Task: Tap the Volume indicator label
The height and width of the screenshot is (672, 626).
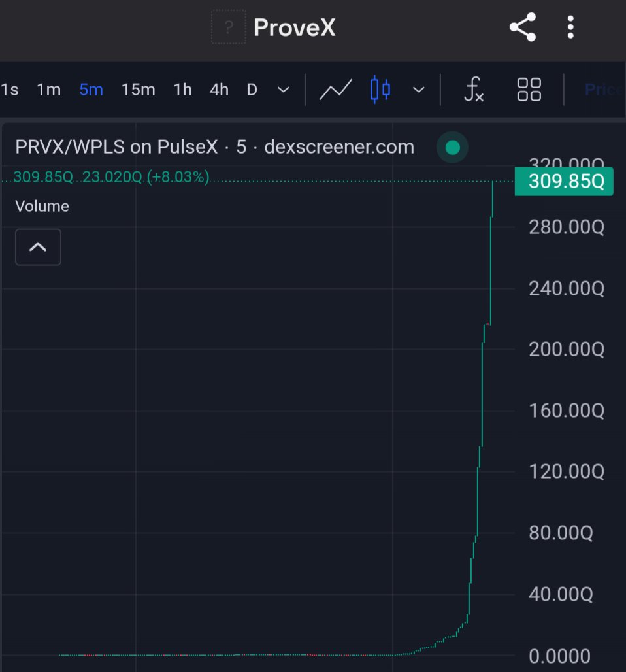Action: click(x=42, y=206)
